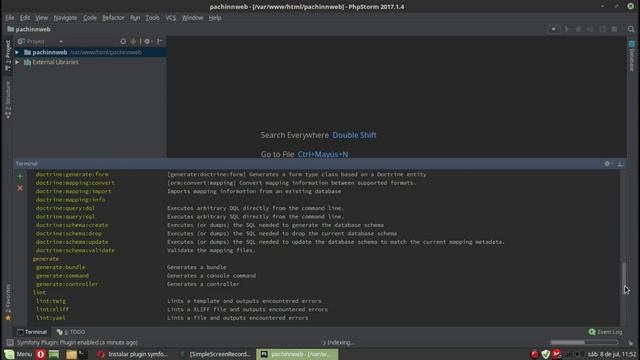This screenshot has width=640, height=360.
Task: Click Collapse All icon in Project panel
Action: 133,41
